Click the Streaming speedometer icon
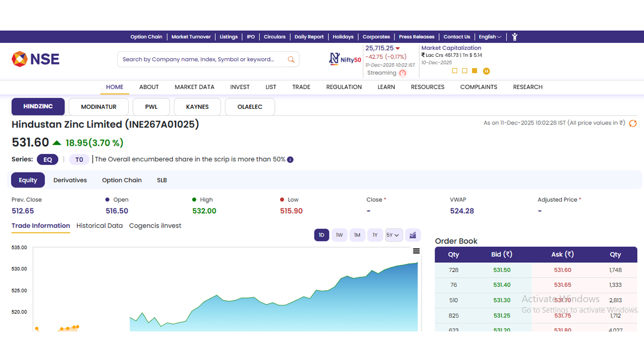 click(403, 73)
